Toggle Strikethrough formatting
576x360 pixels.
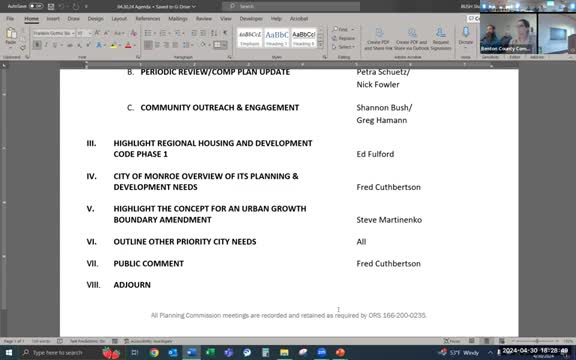point(70,45)
